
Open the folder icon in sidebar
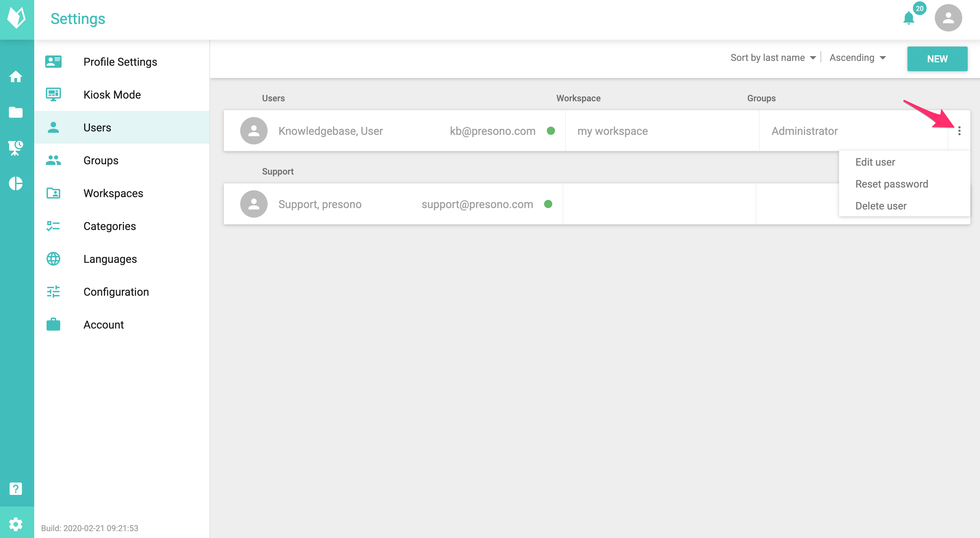pyautogui.click(x=16, y=112)
